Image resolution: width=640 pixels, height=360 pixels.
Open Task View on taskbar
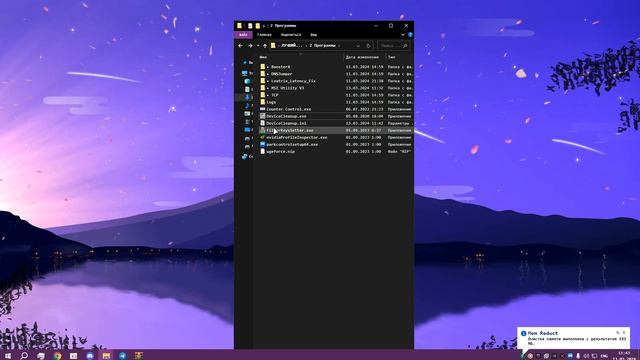(41, 356)
